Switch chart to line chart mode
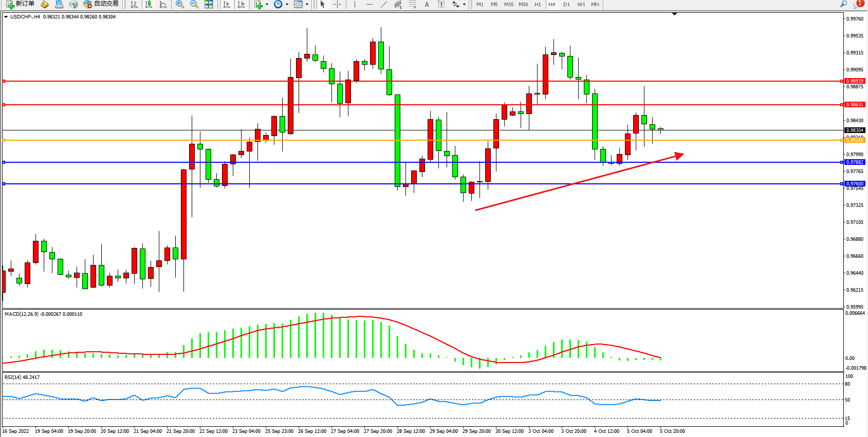Image resolution: width=868 pixels, height=437 pixels. click(x=163, y=5)
